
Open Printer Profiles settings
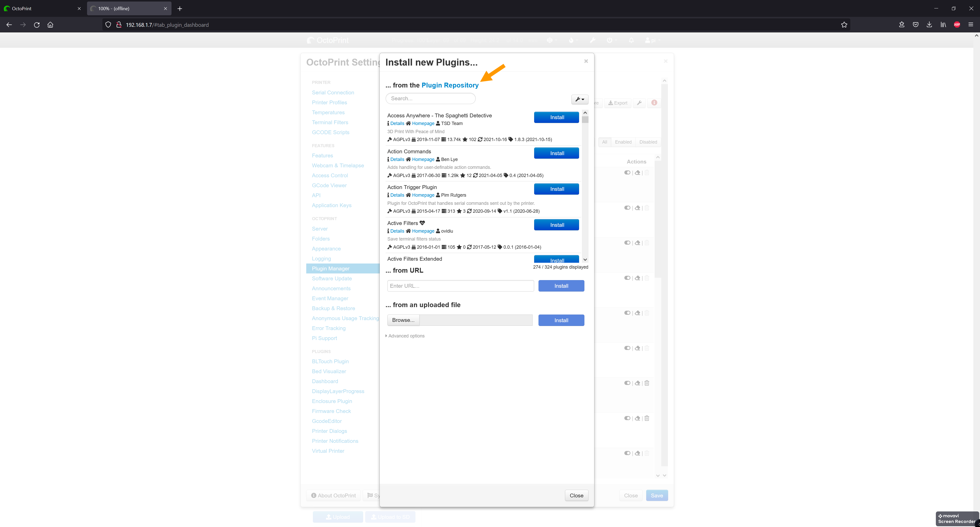coord(329,102)
